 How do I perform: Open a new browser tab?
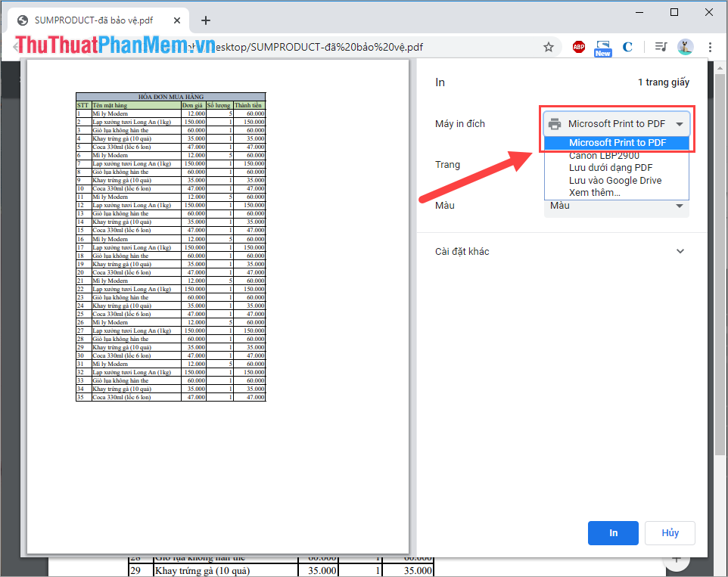206,20
